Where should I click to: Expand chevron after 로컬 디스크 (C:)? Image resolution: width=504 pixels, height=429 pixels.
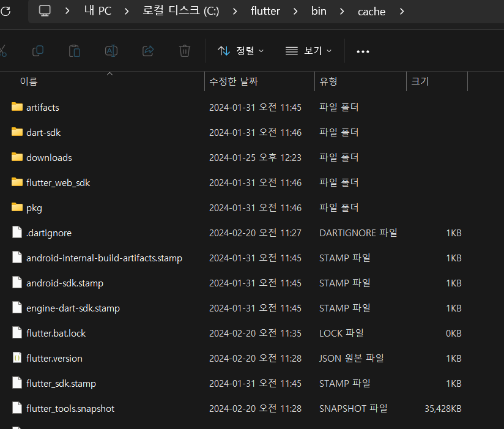(x=235, y=12)
